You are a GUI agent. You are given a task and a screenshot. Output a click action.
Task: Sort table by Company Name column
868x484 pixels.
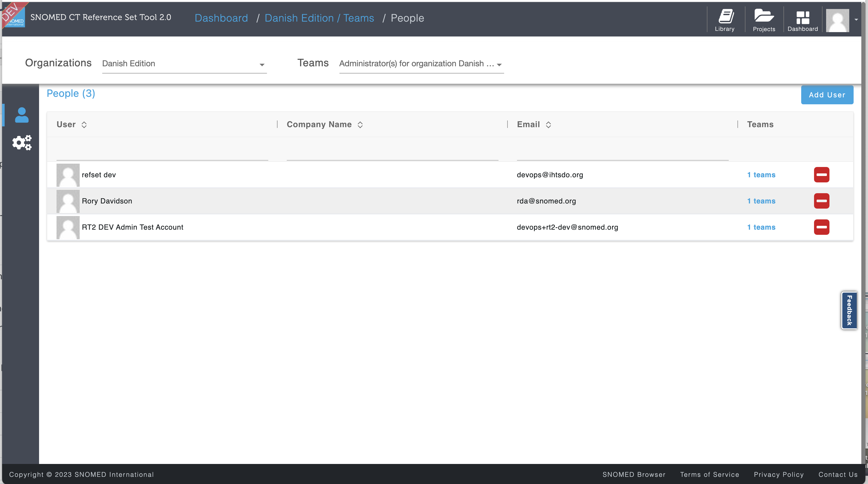coord(360,125)
